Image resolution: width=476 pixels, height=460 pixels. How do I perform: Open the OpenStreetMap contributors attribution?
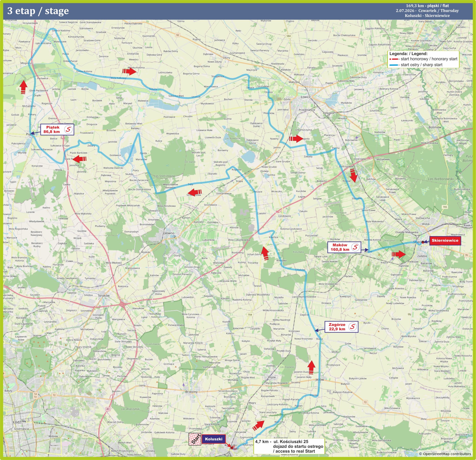(445, 454)
